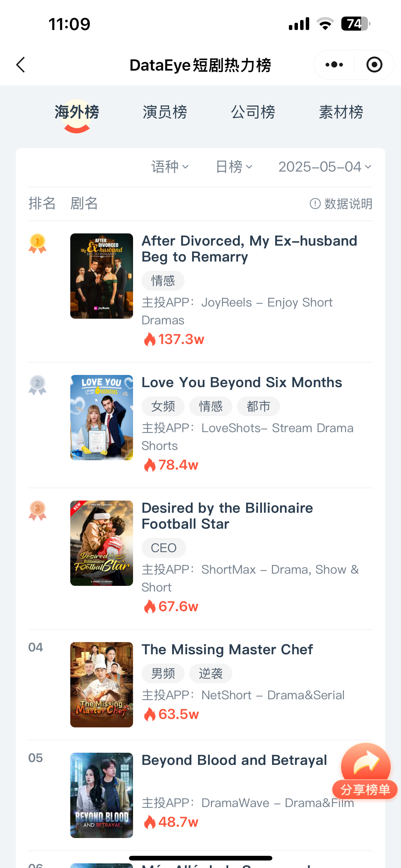Tap the 数据说明 info icon

(x=315, y=203)
